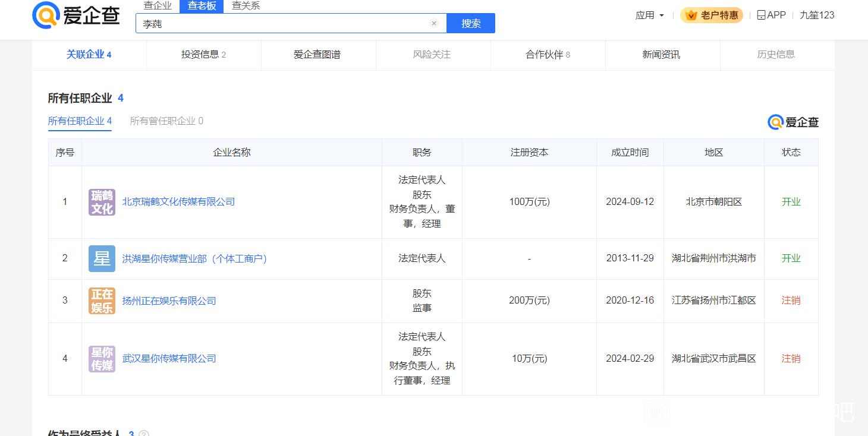Switch to the 查关系 search tab
868x436 pixels.
click(246, 6)
